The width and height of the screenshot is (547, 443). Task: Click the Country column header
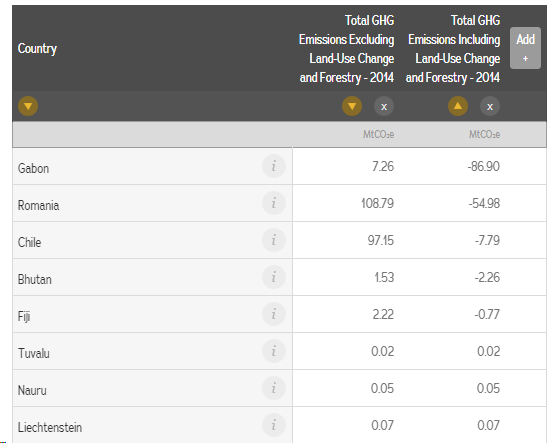point(37,48)
